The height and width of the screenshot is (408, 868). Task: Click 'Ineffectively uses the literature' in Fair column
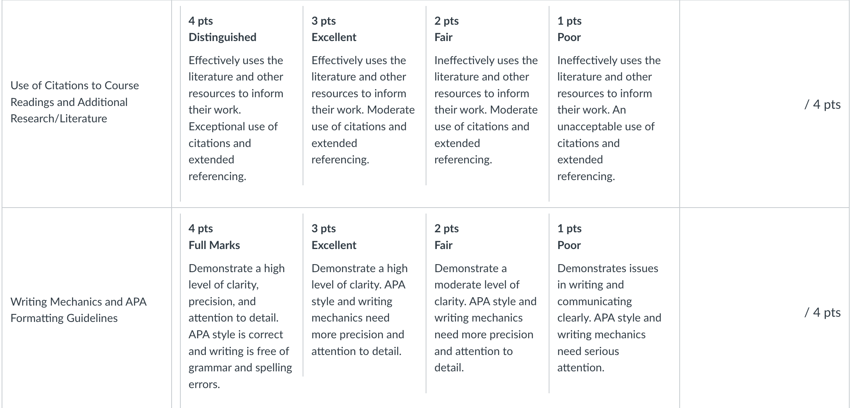point(486,69)
